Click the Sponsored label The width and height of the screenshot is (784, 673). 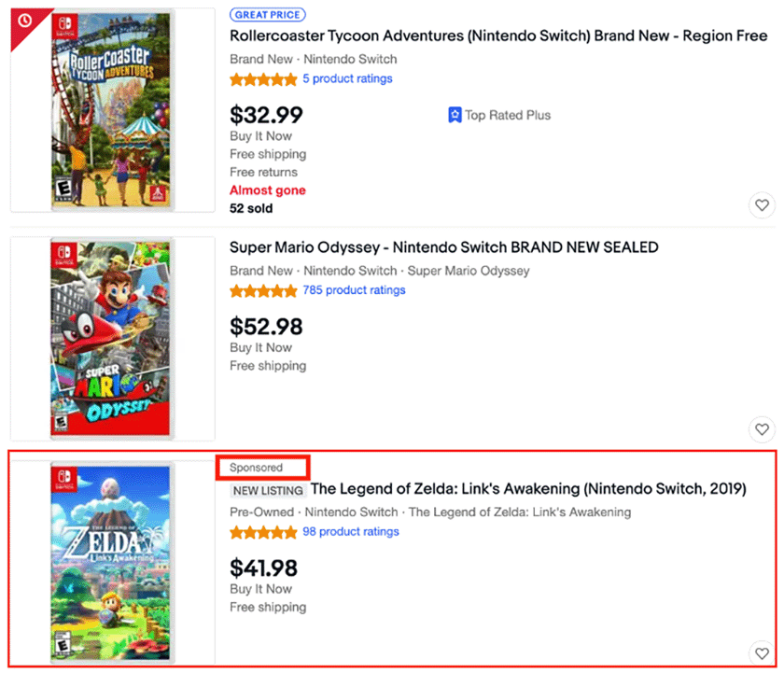[x=256, y=468]
